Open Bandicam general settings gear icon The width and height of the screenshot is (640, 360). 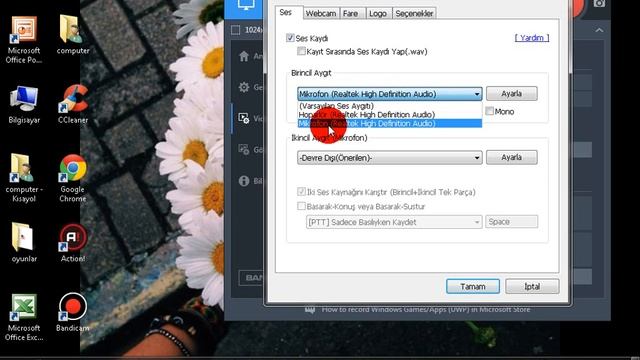point(244,87)
